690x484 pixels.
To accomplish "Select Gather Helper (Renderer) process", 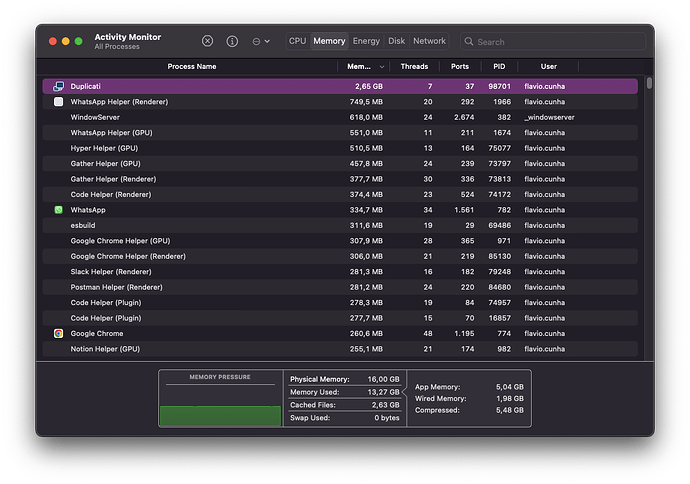I will click(340, 179).
